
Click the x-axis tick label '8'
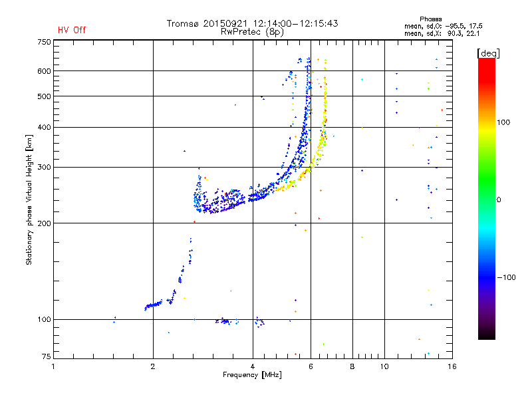point(352,366)
